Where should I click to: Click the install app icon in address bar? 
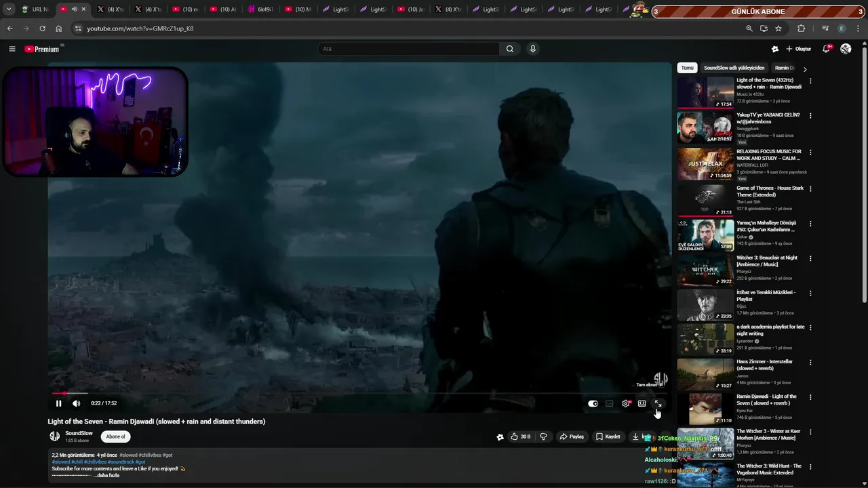(x=764, y=28)
